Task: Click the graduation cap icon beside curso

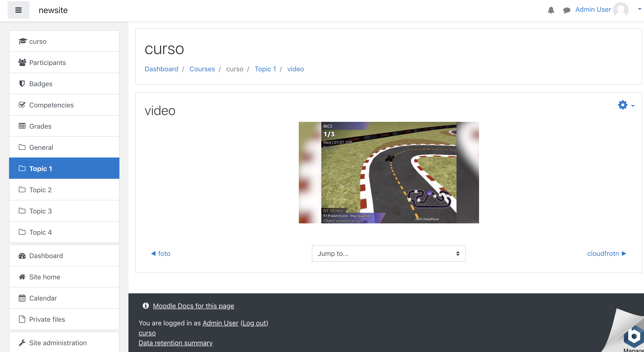Action: (x=23, y=41)
